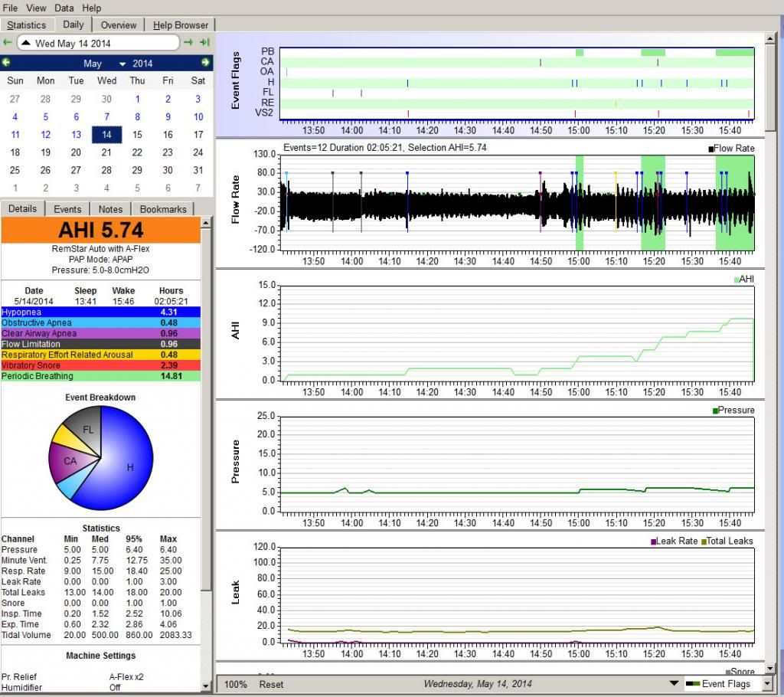784x697 pixels.
Task: Click the Obstructive Apnea row
Action: click(100, 322)
